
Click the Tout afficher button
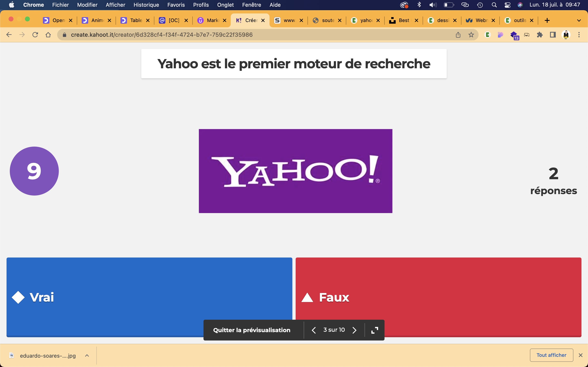[x=551, y=355]
